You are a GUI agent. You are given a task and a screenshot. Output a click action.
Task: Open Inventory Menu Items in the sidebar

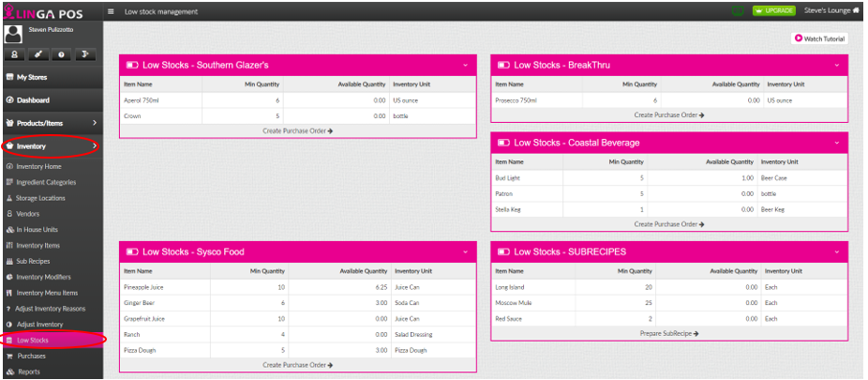point(47,293)
